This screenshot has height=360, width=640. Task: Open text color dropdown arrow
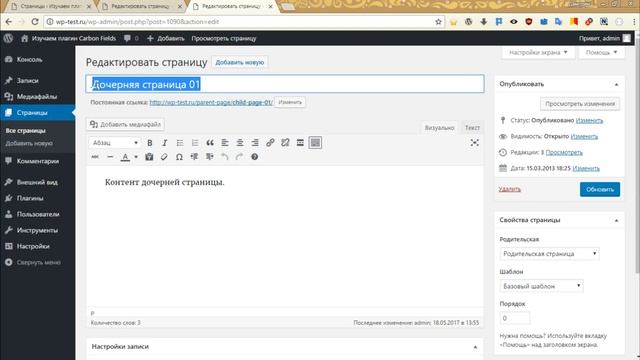coord(136,157)
